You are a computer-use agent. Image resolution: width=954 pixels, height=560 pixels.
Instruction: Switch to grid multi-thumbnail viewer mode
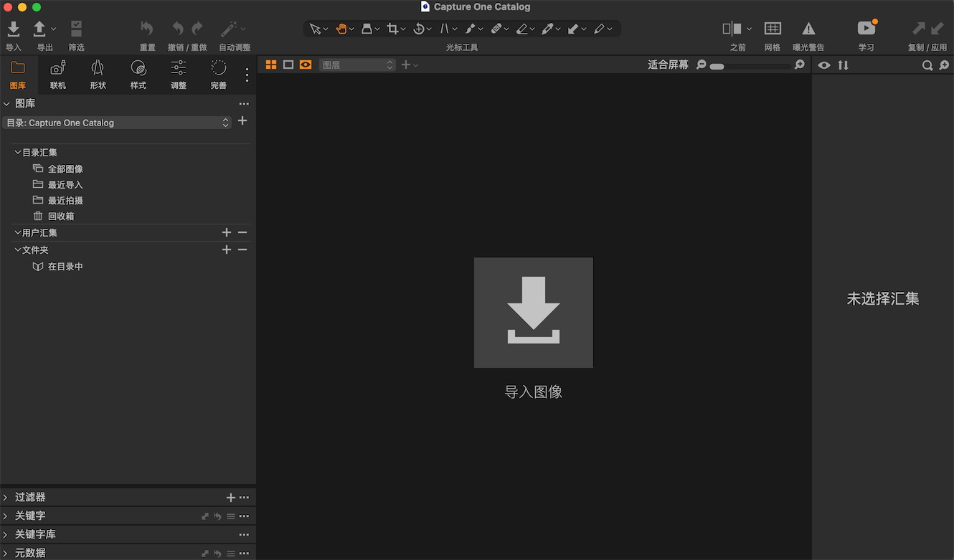pyautogui.click(x=271, y=65)
